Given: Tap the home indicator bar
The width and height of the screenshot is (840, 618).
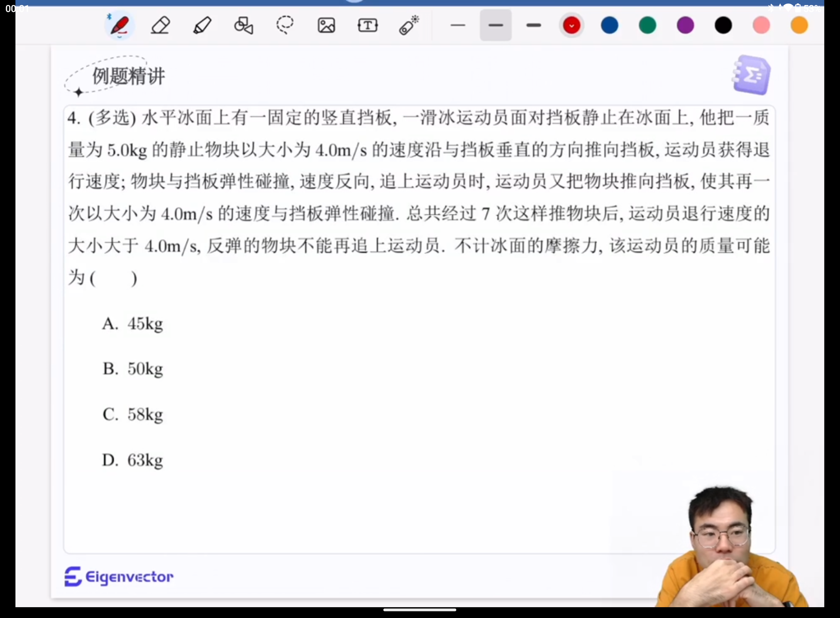Looking at the screenshot, I should tap(420, 609).
